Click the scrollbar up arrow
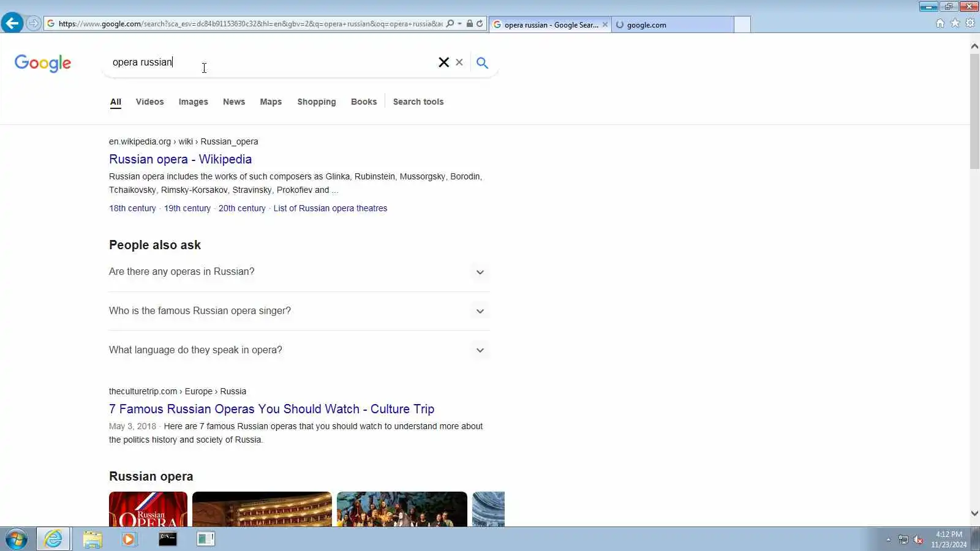This screenshot has height=551, width=980. tap(974, 46)
